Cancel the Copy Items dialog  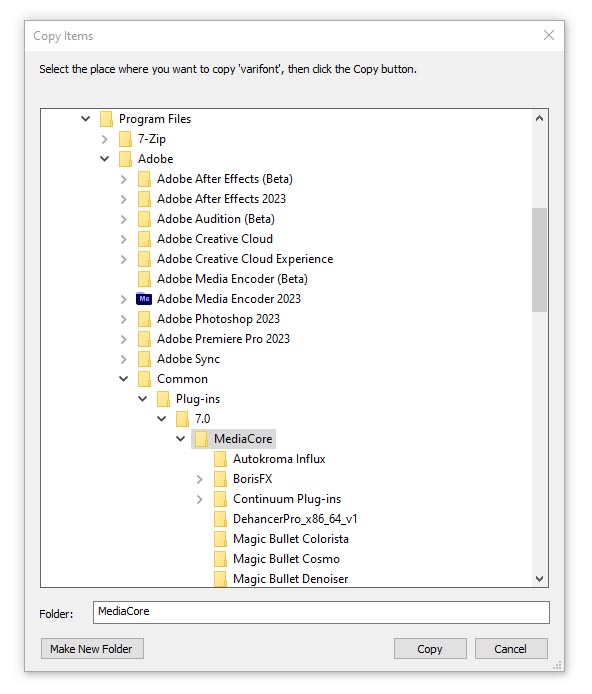click(x=511, y=649)
